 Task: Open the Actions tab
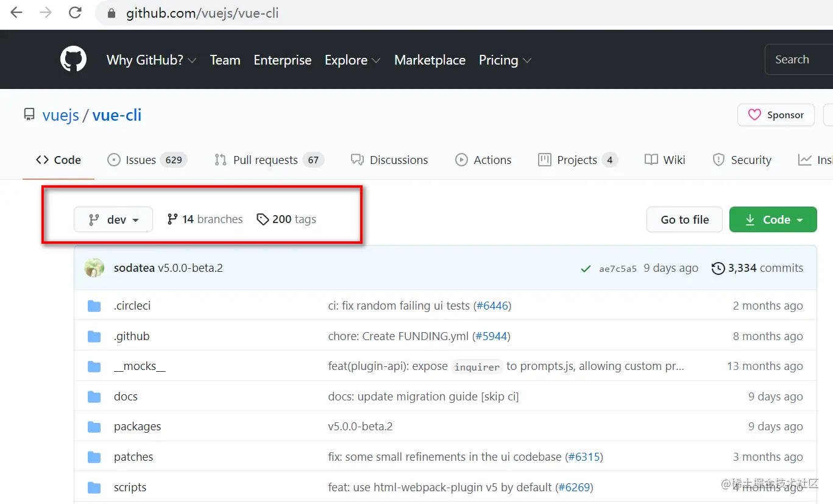[483, 160]
